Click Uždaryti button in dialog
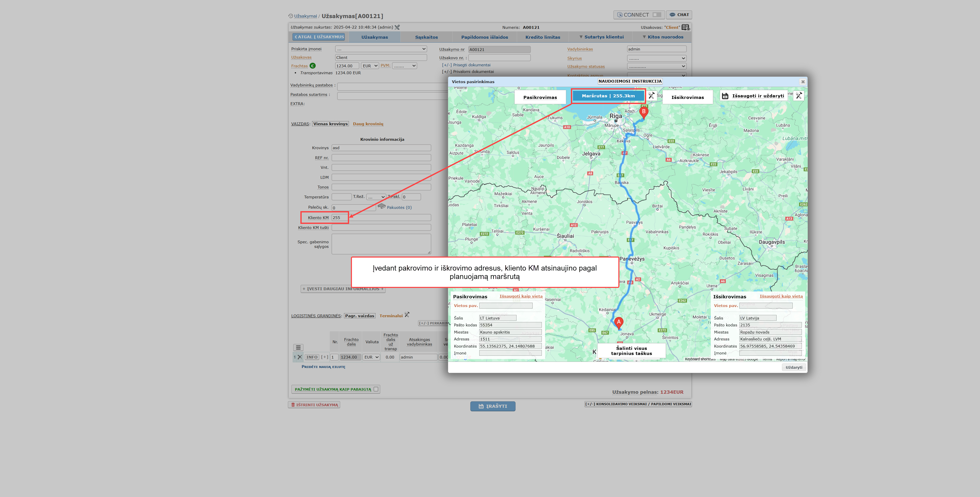The image size is (980, 497). (x=794, y=367)
